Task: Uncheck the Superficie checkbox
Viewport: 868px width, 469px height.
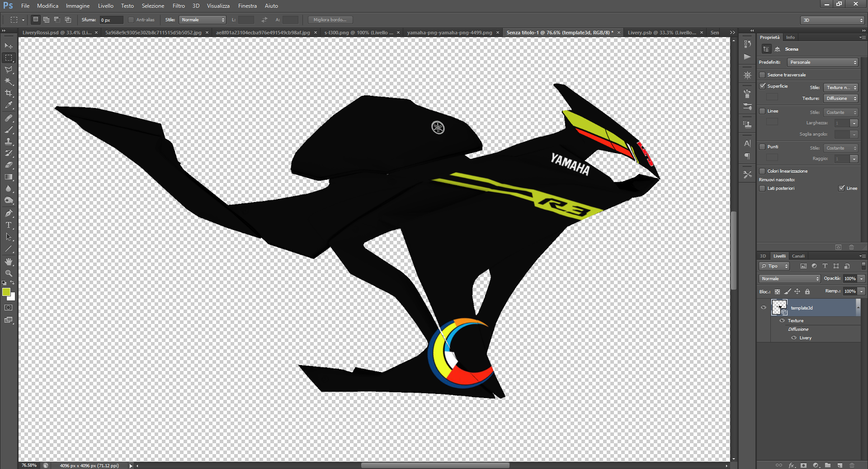Action: click(763, 86)
